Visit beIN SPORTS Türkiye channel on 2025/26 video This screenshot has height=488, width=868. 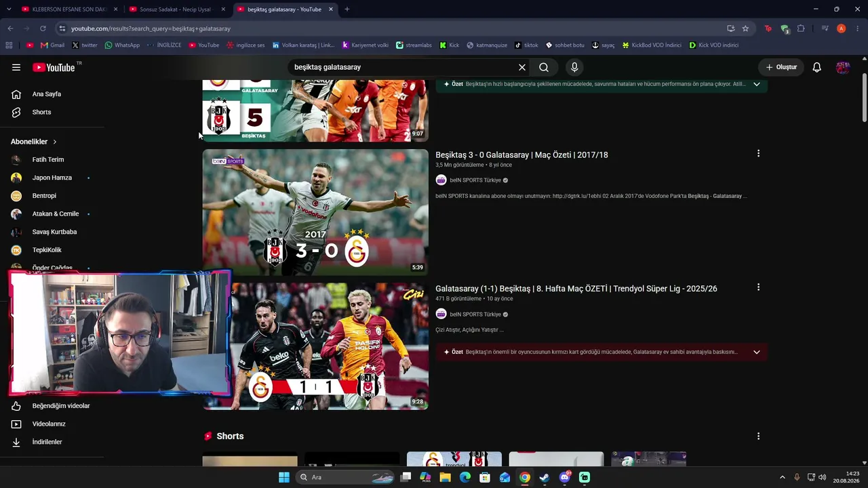[475, 314]
